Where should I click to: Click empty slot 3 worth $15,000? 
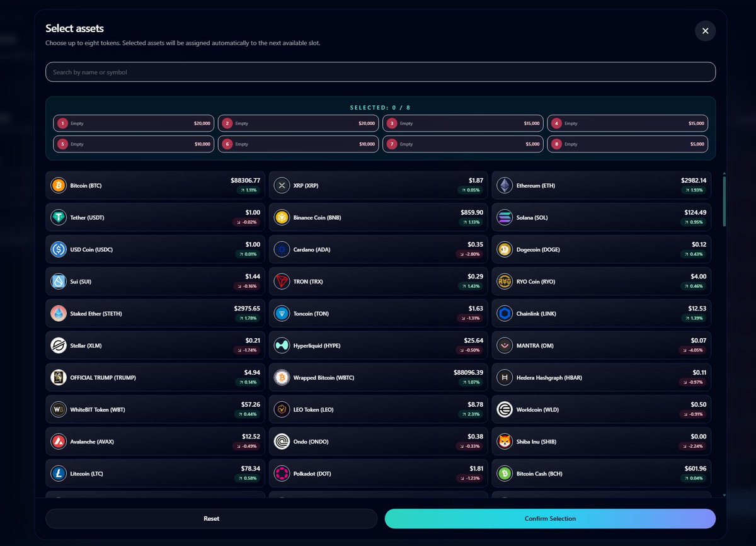pos(463,123)
